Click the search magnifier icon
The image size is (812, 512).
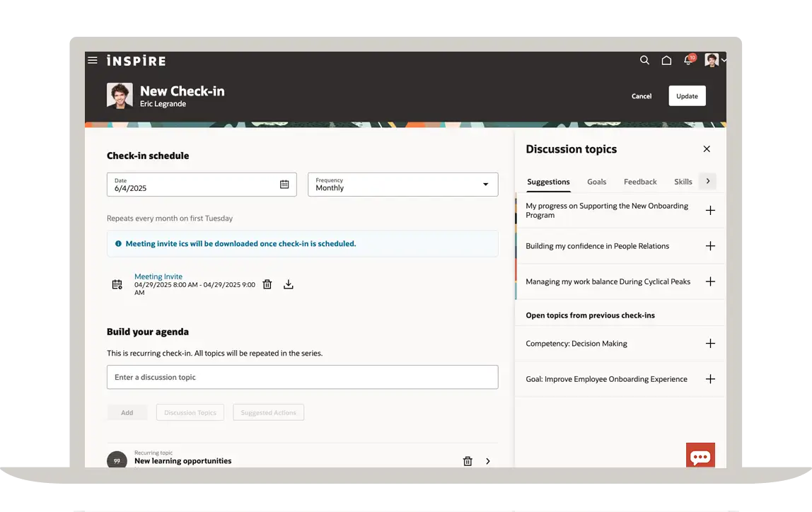(x=644, y=61)
